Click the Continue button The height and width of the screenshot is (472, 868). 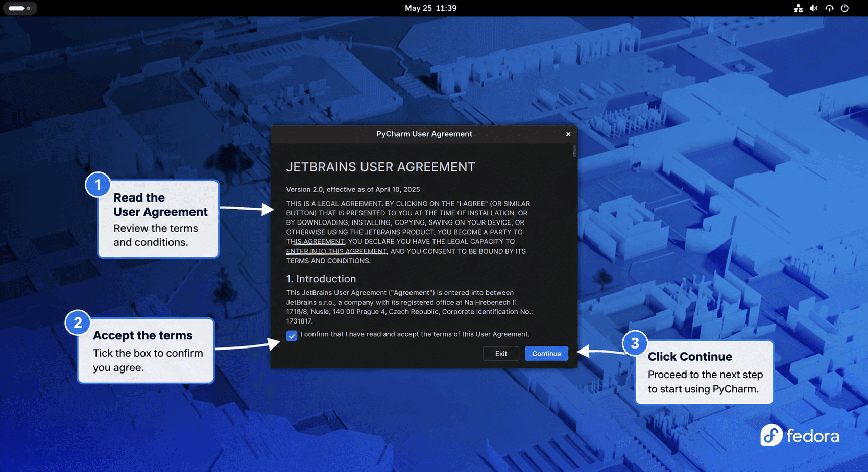pyautogui.click(x=546, y=354)
